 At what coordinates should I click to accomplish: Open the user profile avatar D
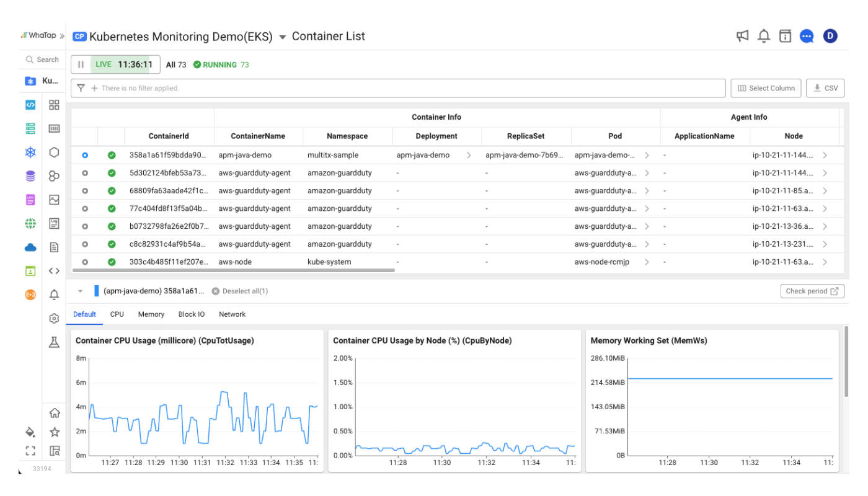(830, 36)
